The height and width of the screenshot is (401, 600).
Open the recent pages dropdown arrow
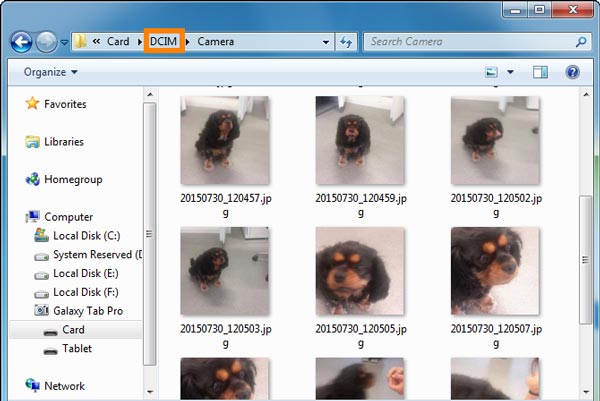pyautogui.click(x=65, y=42)
